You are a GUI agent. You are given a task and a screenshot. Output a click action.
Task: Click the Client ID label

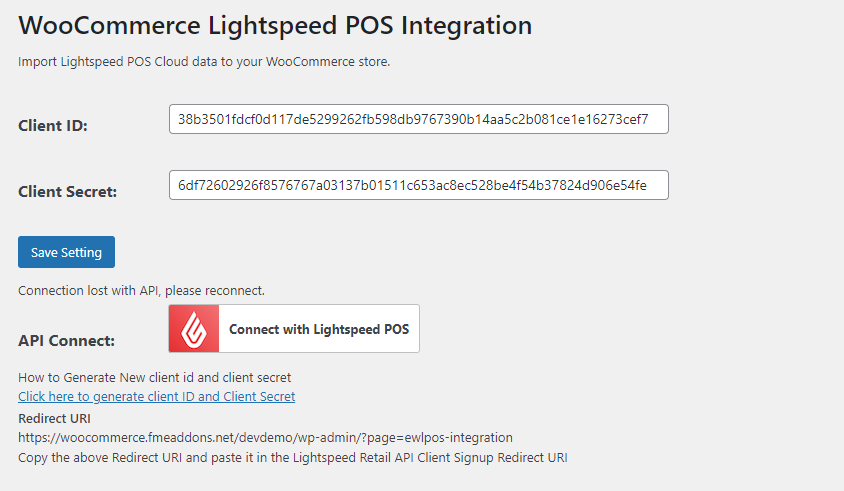[53, 125]
